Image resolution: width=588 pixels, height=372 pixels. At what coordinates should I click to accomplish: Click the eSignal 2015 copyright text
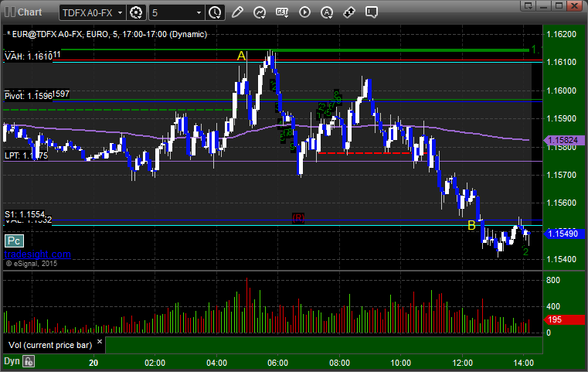tap(32, 264)
